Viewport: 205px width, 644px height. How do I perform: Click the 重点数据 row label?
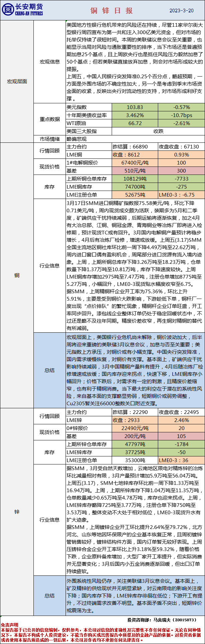point(50,119)
